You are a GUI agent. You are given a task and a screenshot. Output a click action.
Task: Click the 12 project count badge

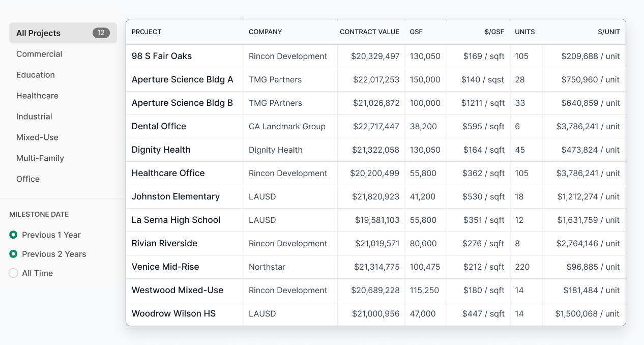coord(101,33)
